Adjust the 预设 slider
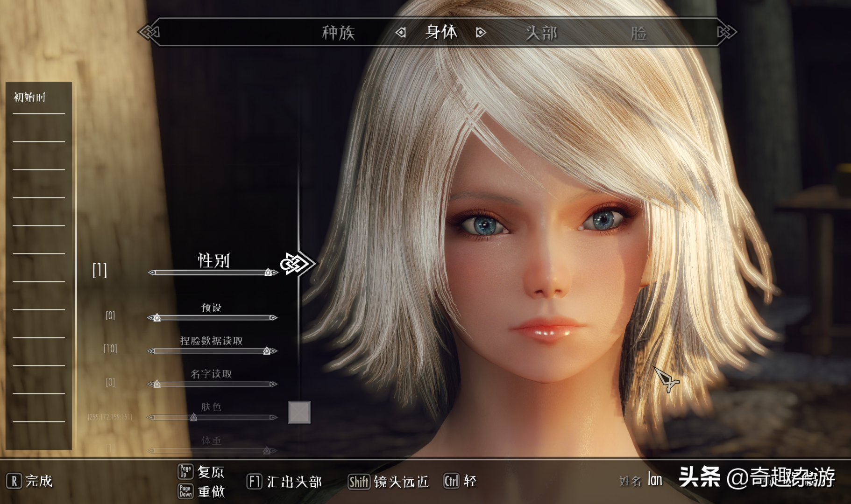This screenshot has width=851, height=504. 213,318
